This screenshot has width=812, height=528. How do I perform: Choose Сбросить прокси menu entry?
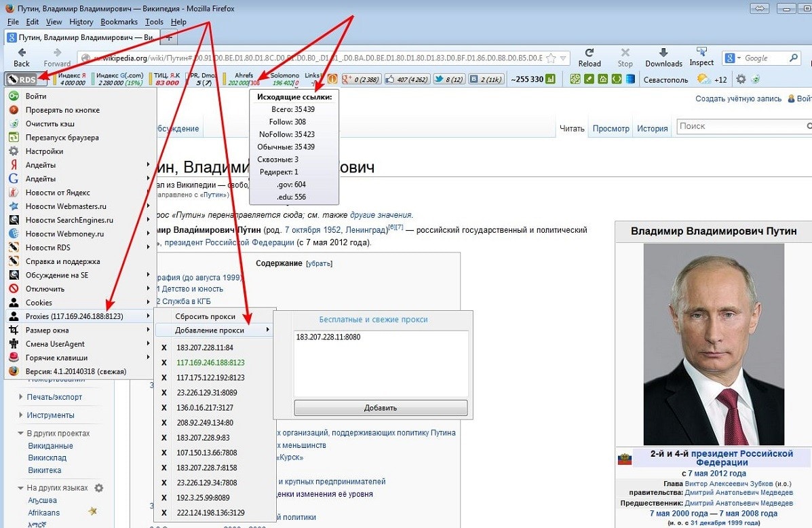(205, 316)
